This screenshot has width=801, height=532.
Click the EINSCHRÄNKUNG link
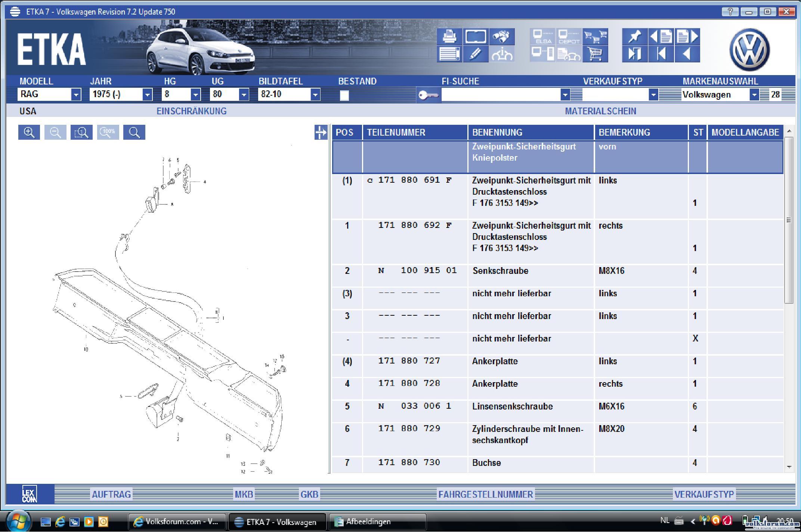[x=191, y=111]
